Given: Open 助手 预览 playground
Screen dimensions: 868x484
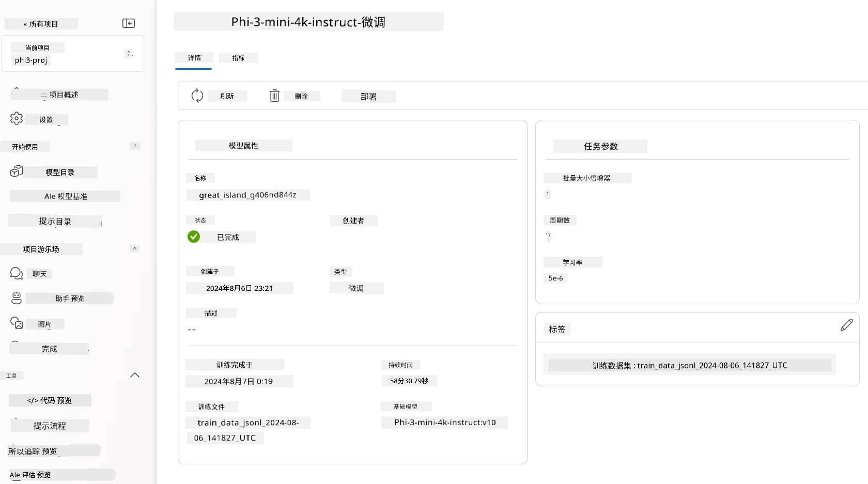Looking at the screenshot, I should coord(70,298).
